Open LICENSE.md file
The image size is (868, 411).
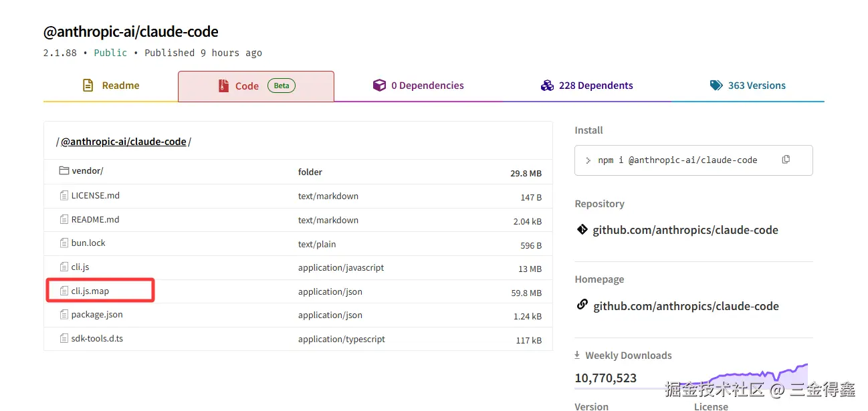tap(96, 195)
